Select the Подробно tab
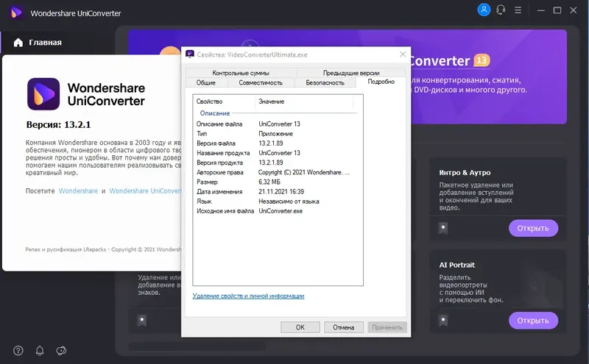The height and width of the screenshot is (364, 589). [381, 82]
